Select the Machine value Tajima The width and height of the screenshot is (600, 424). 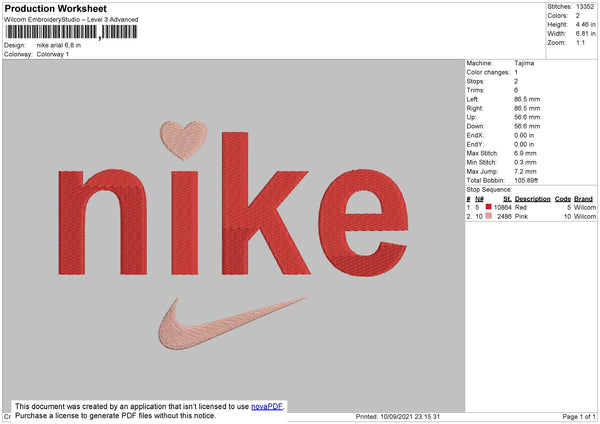pyautogui.click(x=524, y=63)
